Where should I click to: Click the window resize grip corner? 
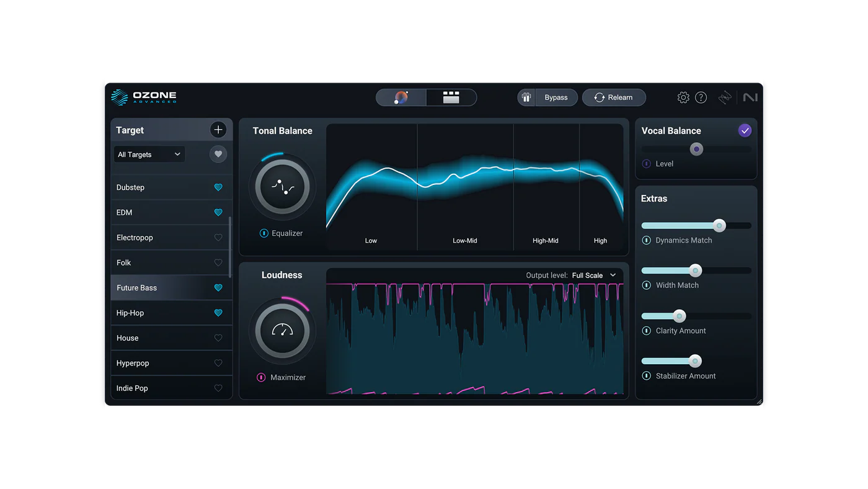(759, 402)
